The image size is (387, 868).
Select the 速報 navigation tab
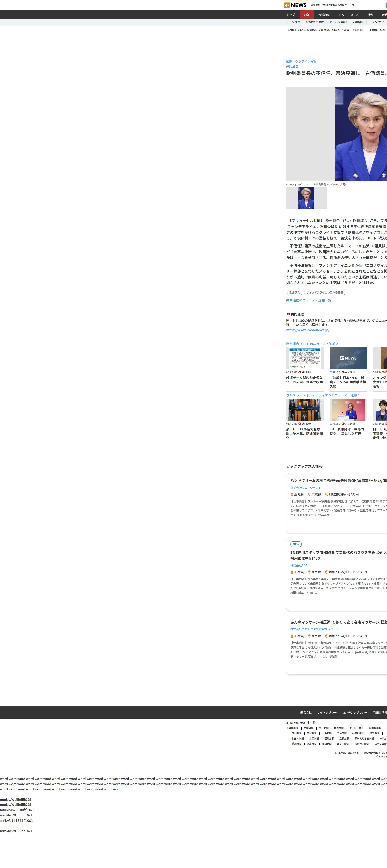pyautogui.click(x=307, y=15)
